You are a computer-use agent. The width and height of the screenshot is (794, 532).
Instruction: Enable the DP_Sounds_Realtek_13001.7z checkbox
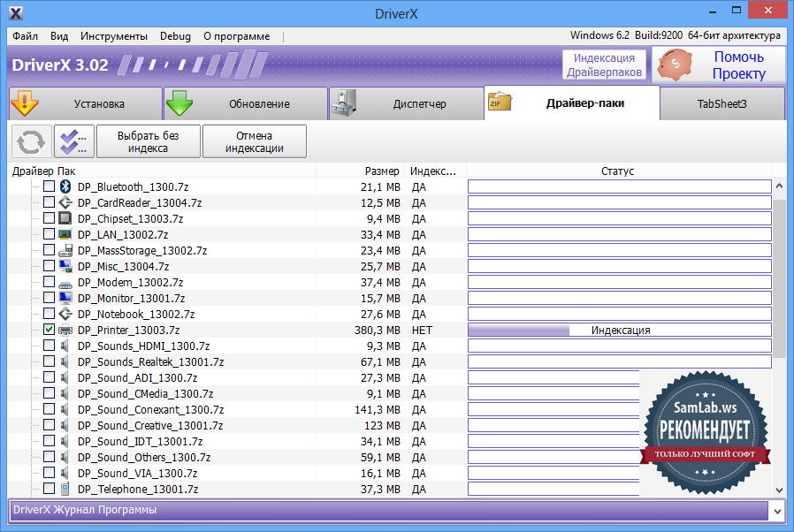pyautogui.click(x=49, y=361)
